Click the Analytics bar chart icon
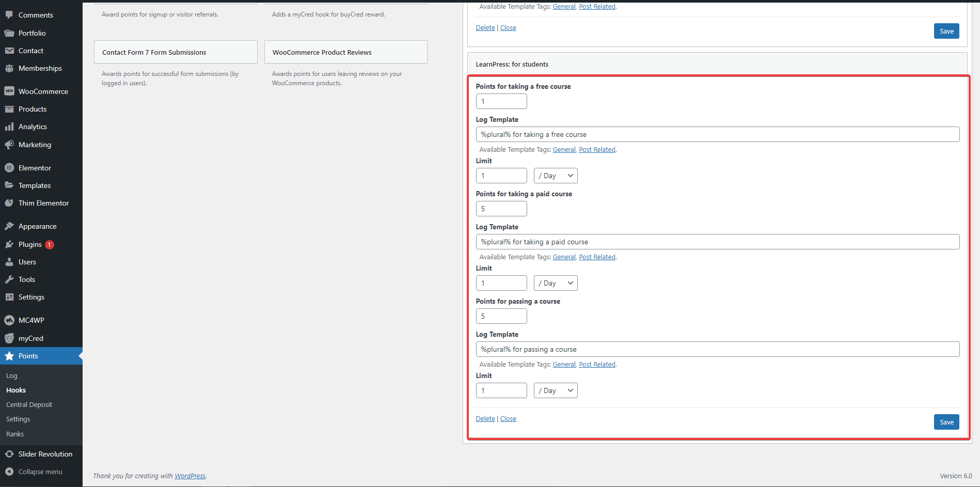The width and height of the screenshot is (980, 487). pyautogui.click(x=9, y=127)
